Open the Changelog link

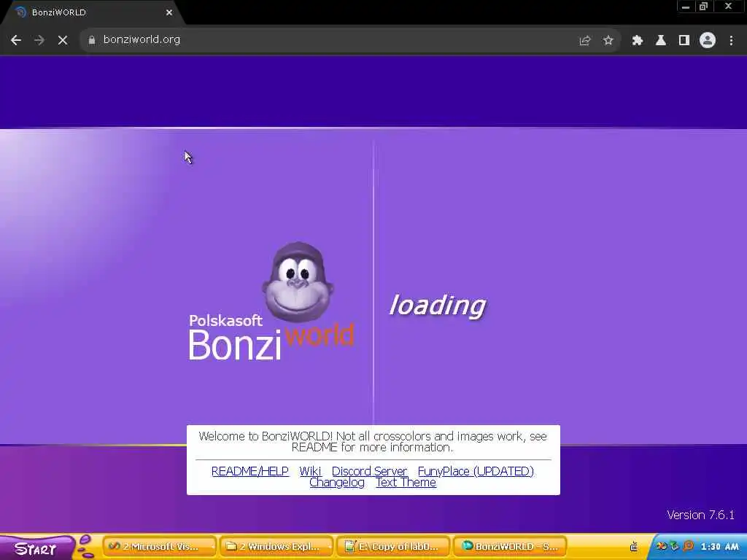coord(337,483)
